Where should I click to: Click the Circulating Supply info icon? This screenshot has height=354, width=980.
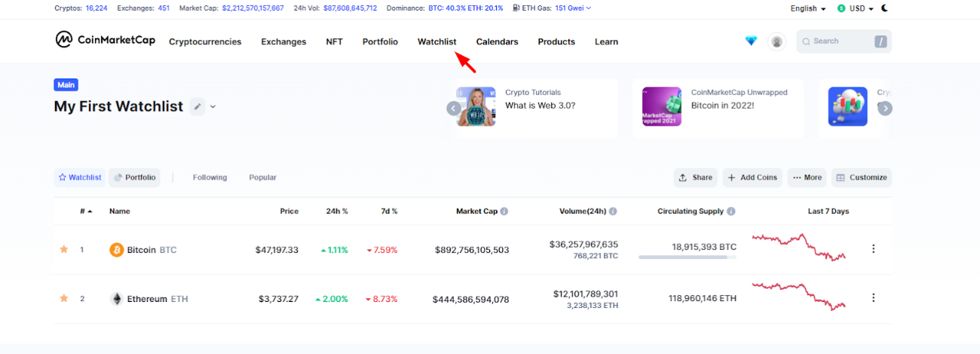(x=731, y=211)
